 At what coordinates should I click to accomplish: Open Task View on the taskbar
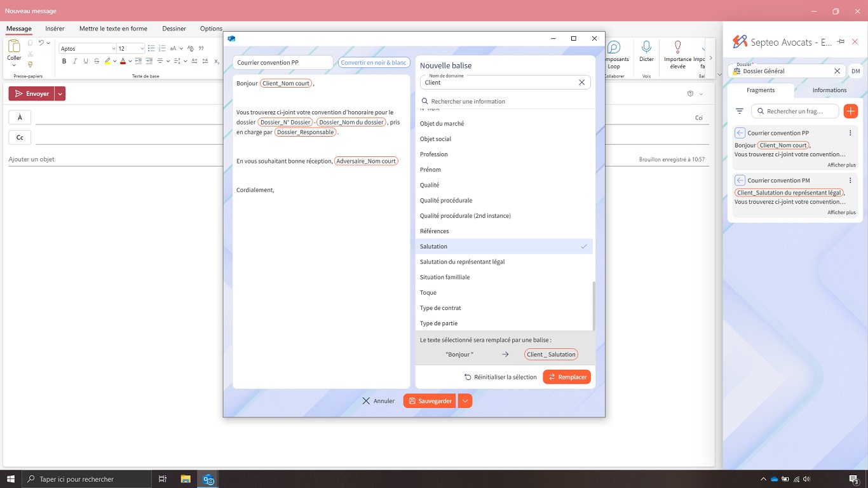coord(163,479)
